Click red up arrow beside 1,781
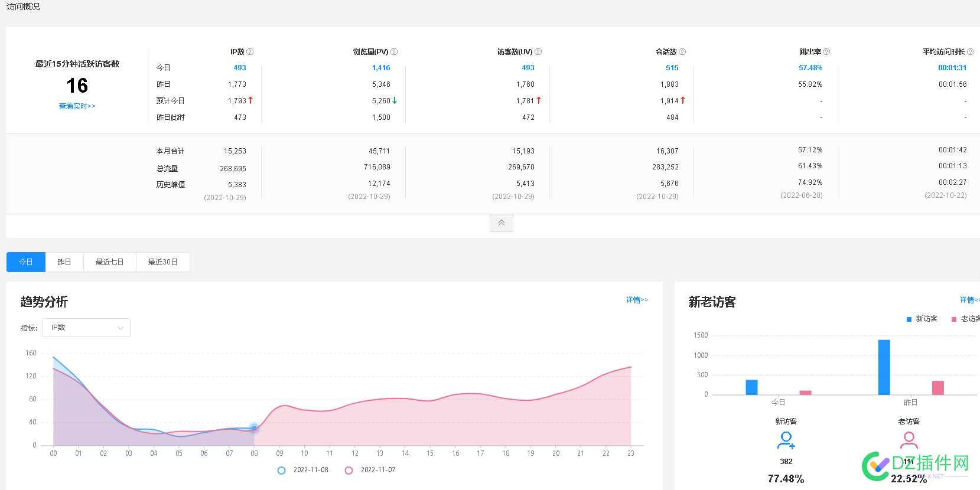Viewport: 980px width, 490px height. coord(539,100)
